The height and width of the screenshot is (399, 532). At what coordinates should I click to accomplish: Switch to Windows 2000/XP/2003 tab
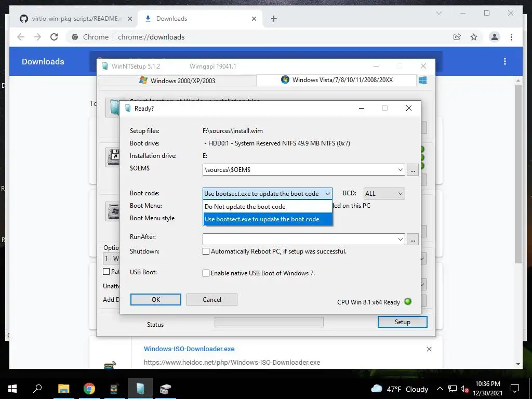pos(177,81)
